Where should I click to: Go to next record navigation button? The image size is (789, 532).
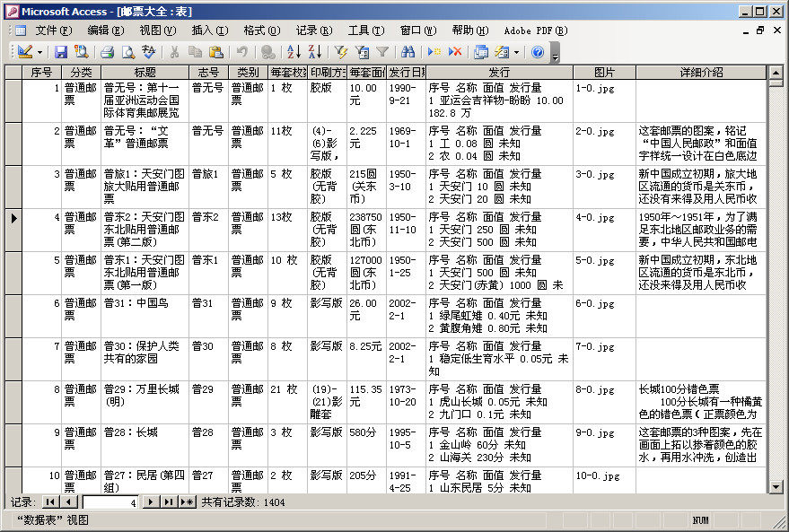point(151,501)
